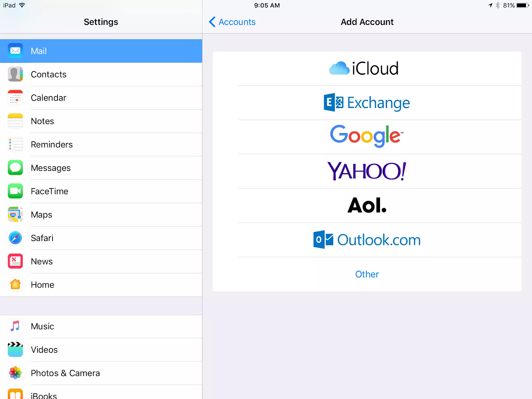Screen dimensions: 532x399
Task: Tap the Music note icon
Action: point(15,326)
